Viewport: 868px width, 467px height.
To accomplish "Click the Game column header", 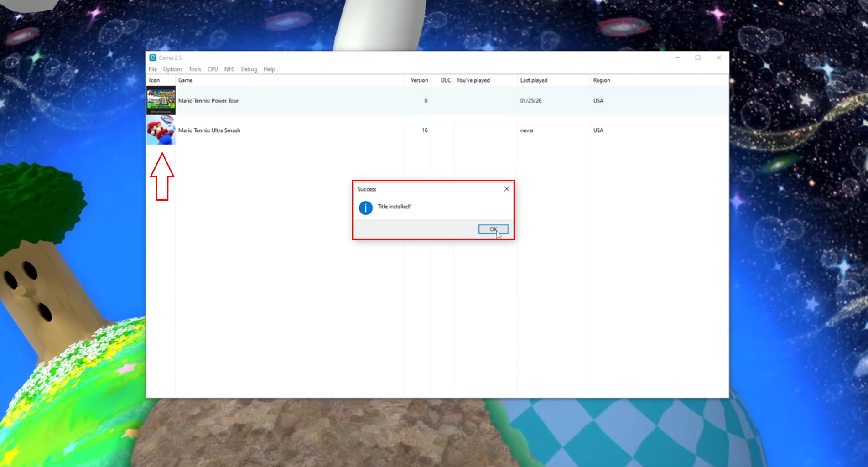I will click(x=186, y=80).
